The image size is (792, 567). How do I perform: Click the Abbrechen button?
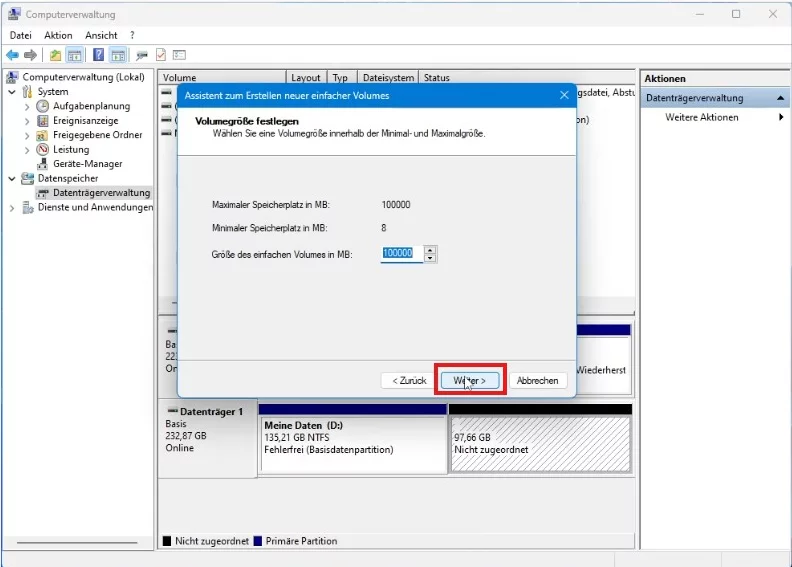point(537,381)
